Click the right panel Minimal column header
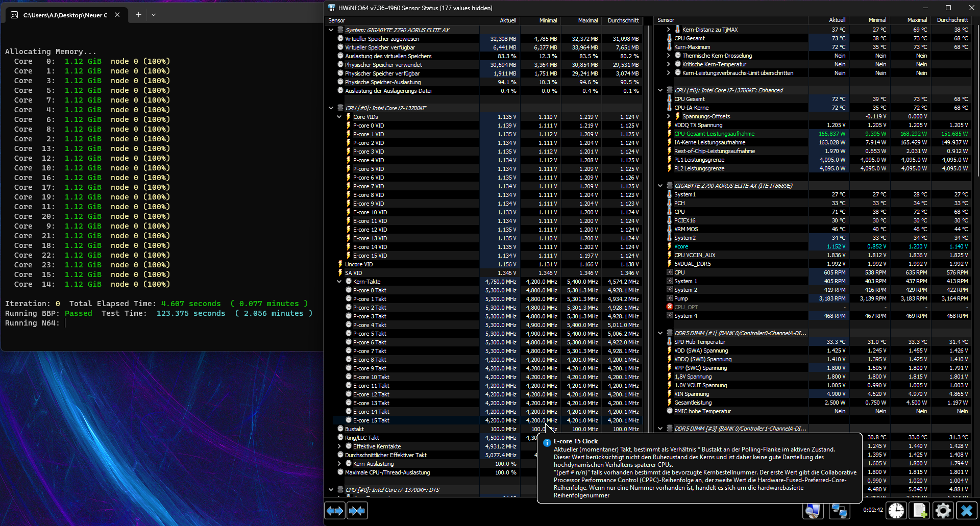The height and width of the screenshot is (526, 980). coord(869,20)
